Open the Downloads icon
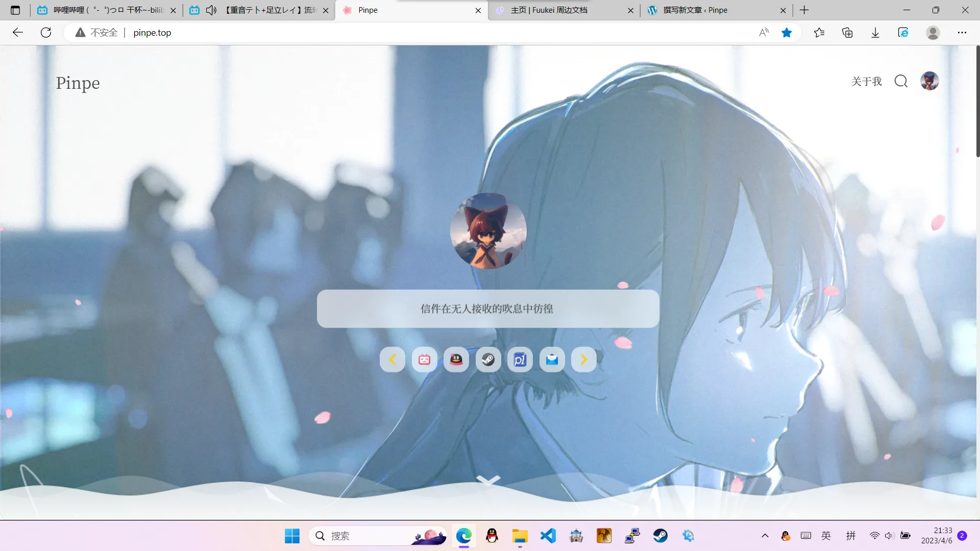The width and height of the screenshot is (980, 551). tap(875, 33)
